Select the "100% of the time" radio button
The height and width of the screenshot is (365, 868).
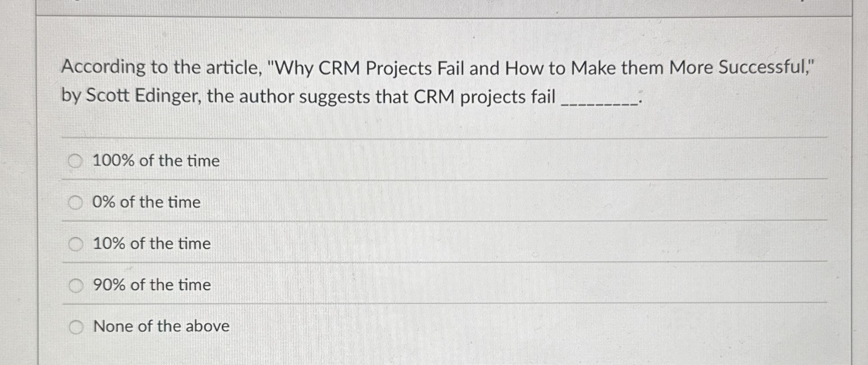coord(76,160)
